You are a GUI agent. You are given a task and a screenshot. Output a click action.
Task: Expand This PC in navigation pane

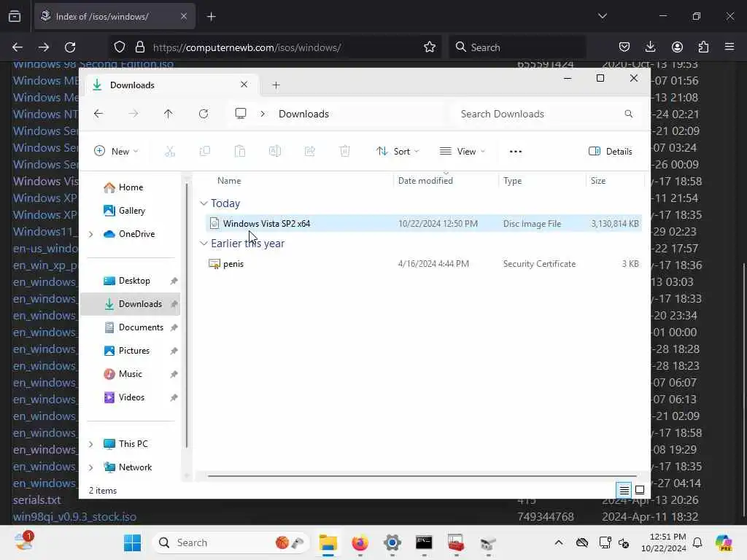pos(91,444)
